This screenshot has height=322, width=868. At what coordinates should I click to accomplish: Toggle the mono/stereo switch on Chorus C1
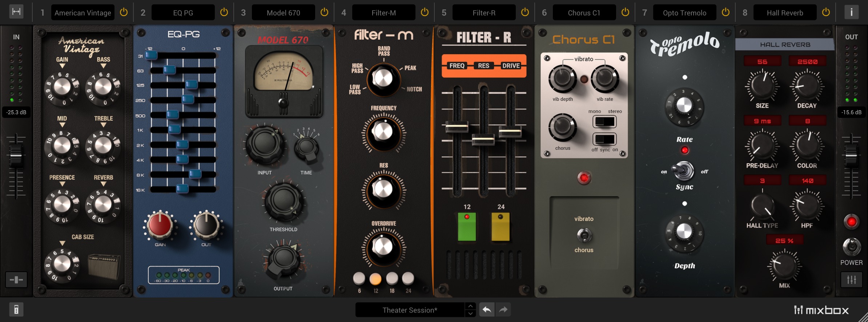point(605,122)
